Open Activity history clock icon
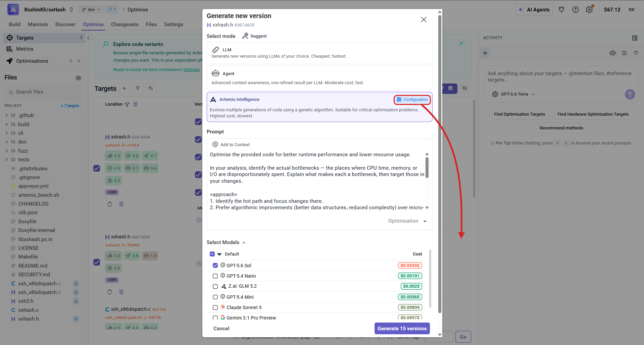Screen dimensions: 644x345 pyautogui.click(x=636, y=53)
